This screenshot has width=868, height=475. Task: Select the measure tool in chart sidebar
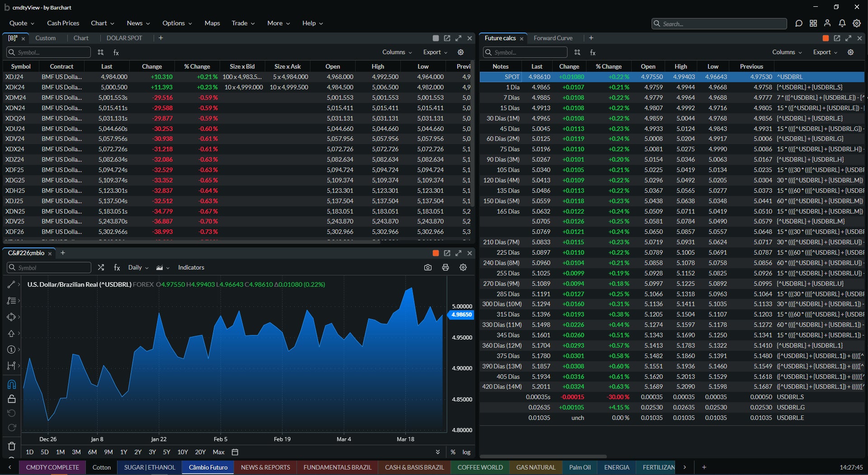click(11, 366)
